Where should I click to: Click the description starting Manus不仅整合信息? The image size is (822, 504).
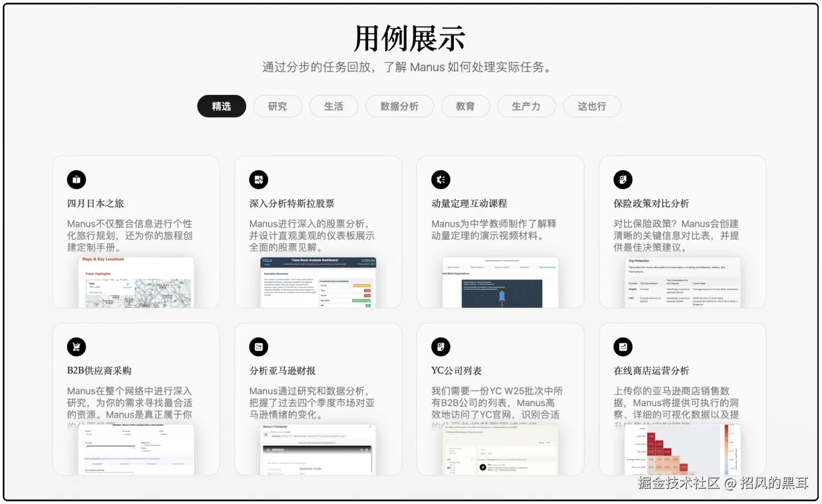point(130,236)
